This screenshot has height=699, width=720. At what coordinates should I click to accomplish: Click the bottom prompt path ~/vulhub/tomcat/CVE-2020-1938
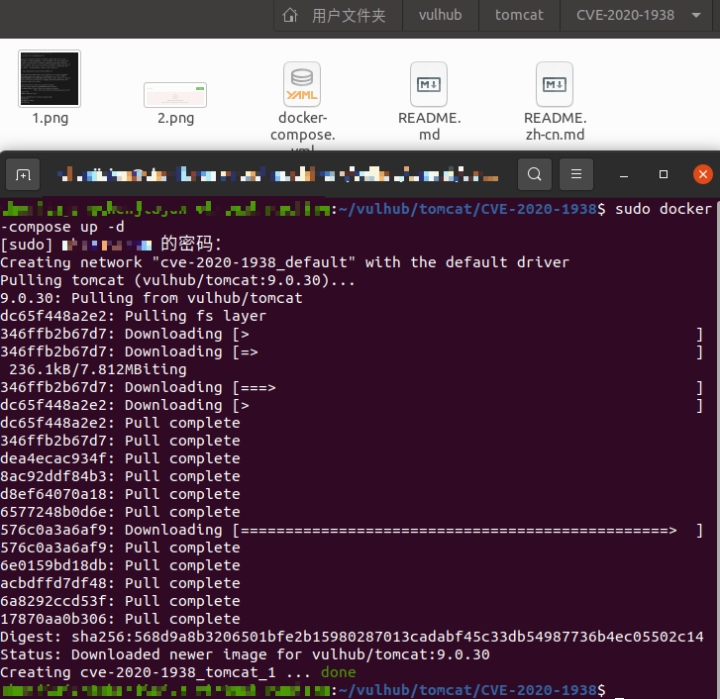pos(468,690)
